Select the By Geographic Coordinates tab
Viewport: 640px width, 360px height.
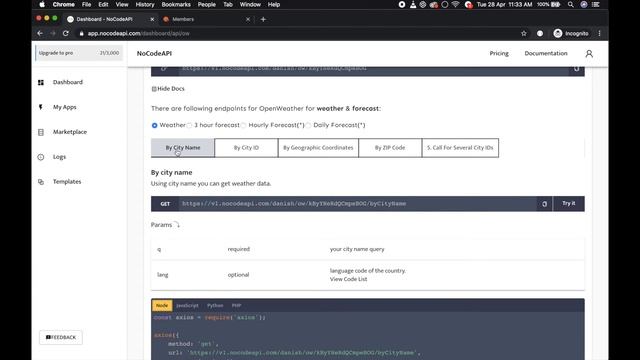coord(318,148)
